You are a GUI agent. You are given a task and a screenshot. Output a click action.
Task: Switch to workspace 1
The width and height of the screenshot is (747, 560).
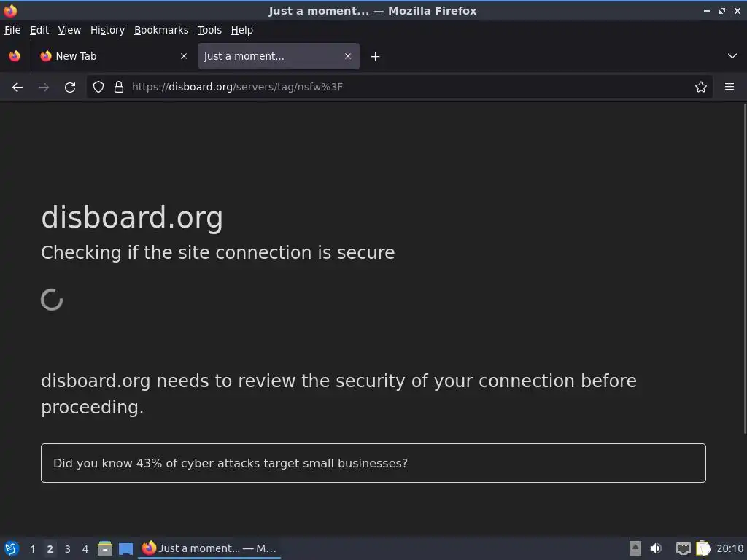[32, 549]
